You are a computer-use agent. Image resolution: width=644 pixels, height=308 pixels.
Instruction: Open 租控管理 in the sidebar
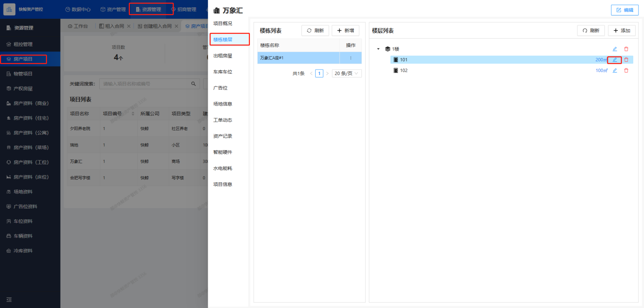pos(30,44)
